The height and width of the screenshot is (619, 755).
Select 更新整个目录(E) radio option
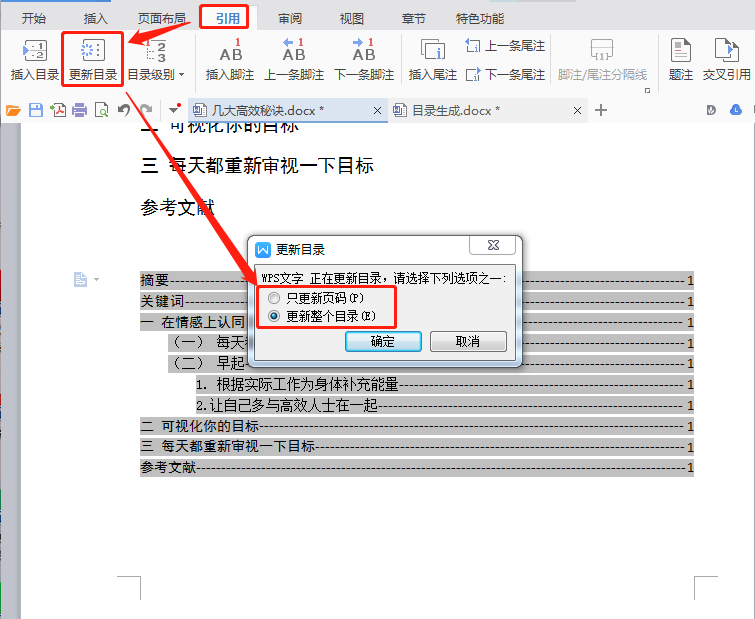322,316
